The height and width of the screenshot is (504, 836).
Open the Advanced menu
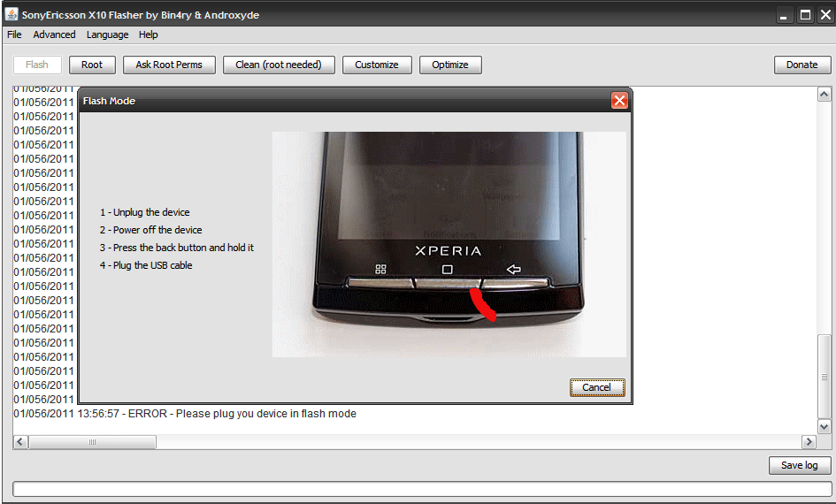tap(54, 34)
